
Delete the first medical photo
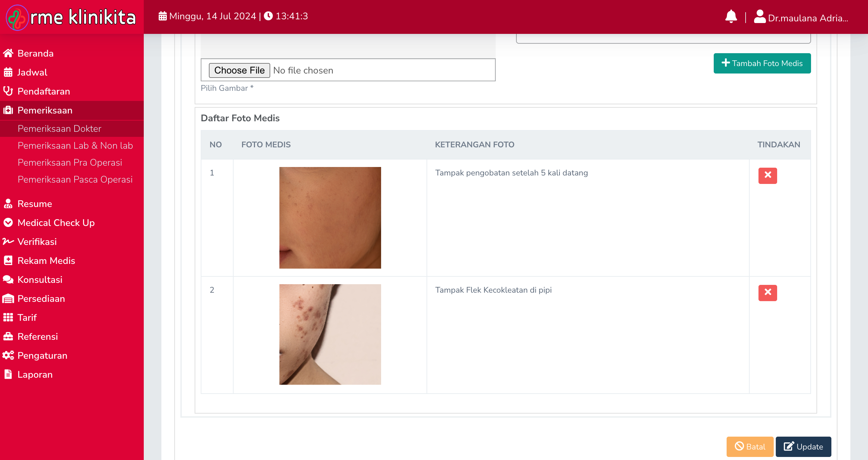pos(767,175)
